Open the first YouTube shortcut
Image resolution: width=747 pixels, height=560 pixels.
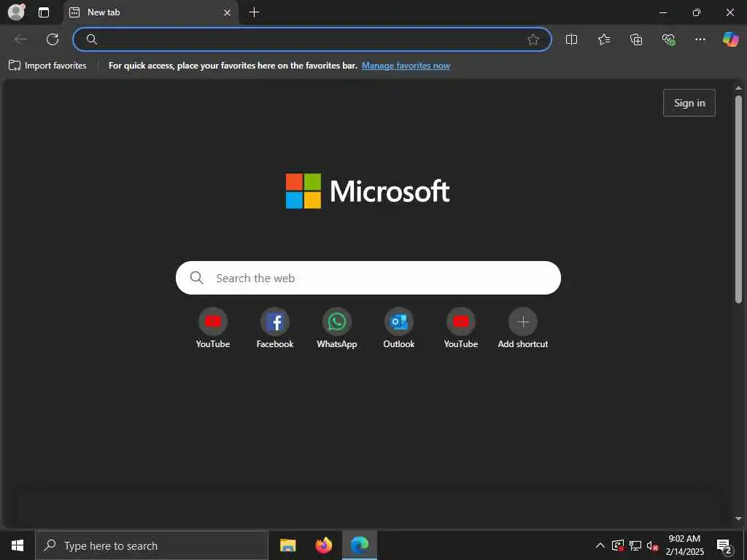coord(213,329)
